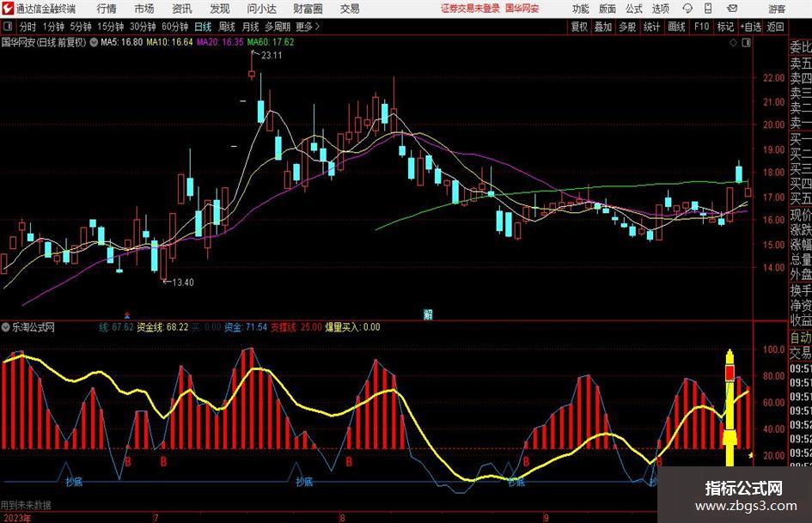Click the 23.11 high price label
This screenshot has width=812, height=523.
pos(272,56)
